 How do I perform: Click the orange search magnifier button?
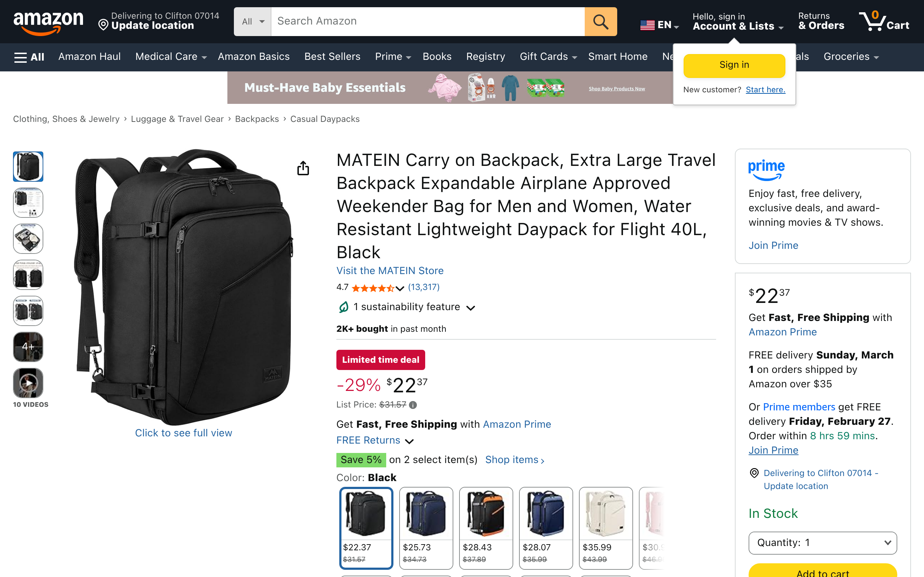[x=600, y=22]
